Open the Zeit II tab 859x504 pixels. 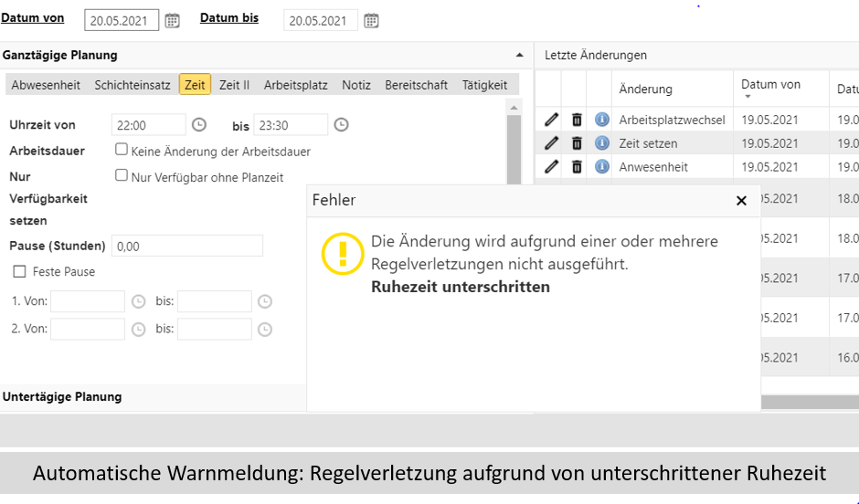tap(234, 85)
